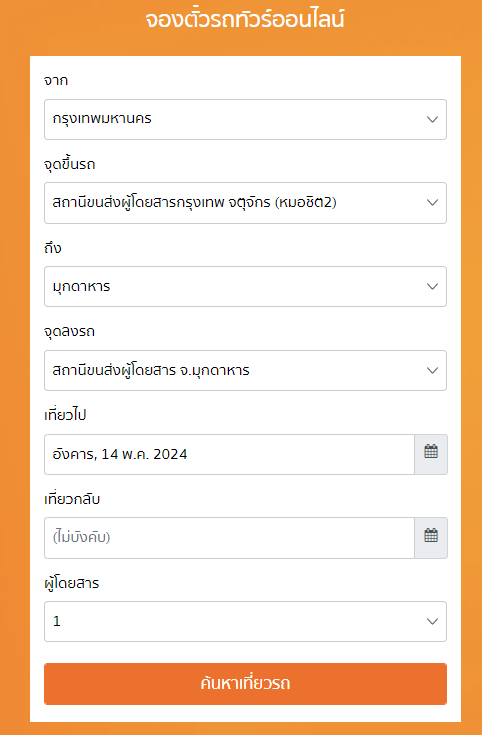The height and width of the screenshot is (735, 482).
Task: Expand the chevron on passenger count field
Action: coord(432,622)
